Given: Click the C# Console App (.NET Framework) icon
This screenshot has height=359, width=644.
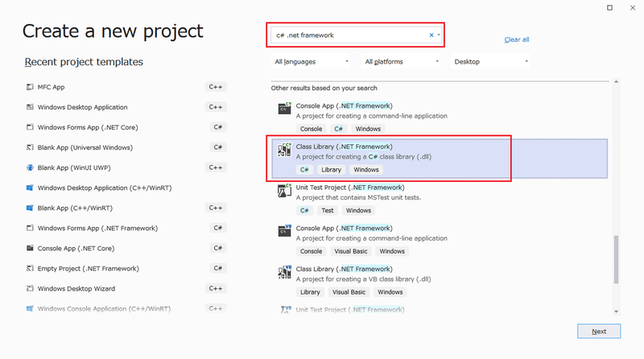Looking at the screenshot, I should [x=284, y=109].
